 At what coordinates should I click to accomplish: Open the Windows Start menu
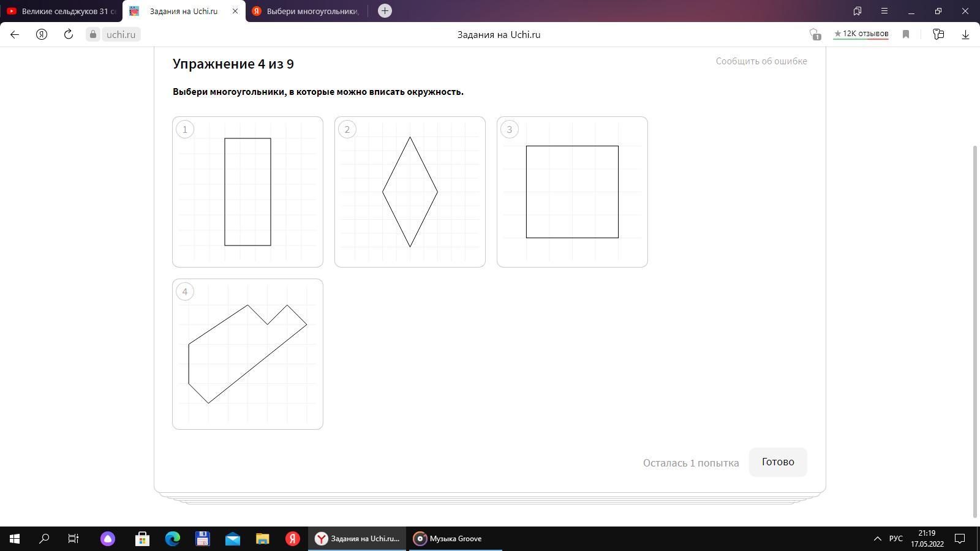tap(15, 539)
